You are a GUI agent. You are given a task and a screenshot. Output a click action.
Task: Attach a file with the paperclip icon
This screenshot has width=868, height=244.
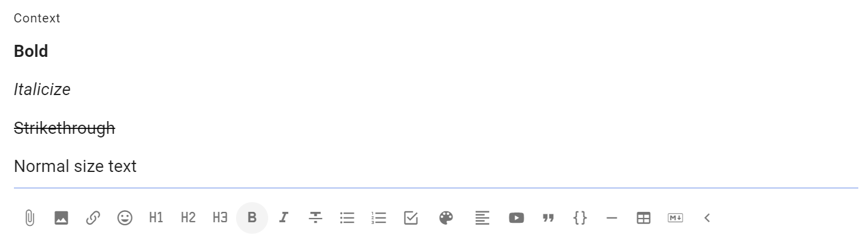(29, 218)
